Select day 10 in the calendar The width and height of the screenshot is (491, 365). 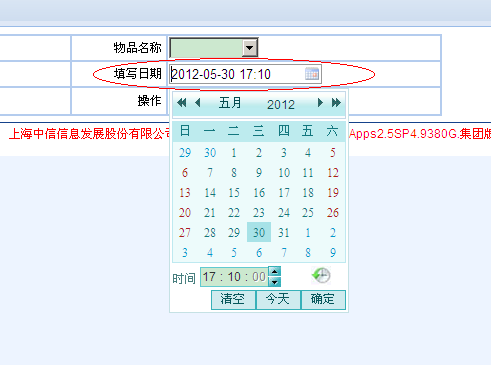(x=283, y=172)
